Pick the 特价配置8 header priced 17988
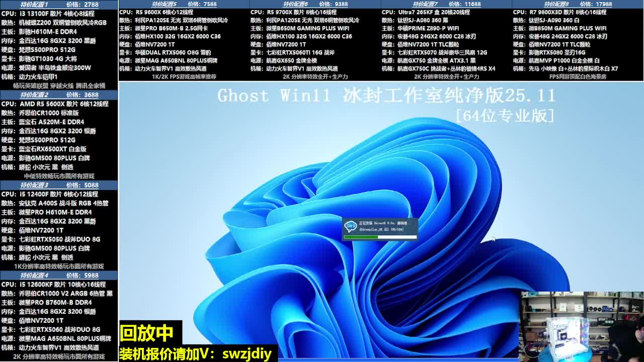The image size is (644, 362). 578,4
